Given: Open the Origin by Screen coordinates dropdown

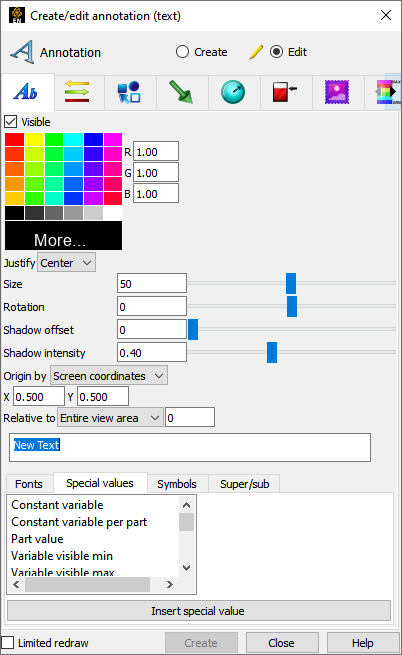Looking at the screenshot, I should pyautogui.click(x=109, y=376).
